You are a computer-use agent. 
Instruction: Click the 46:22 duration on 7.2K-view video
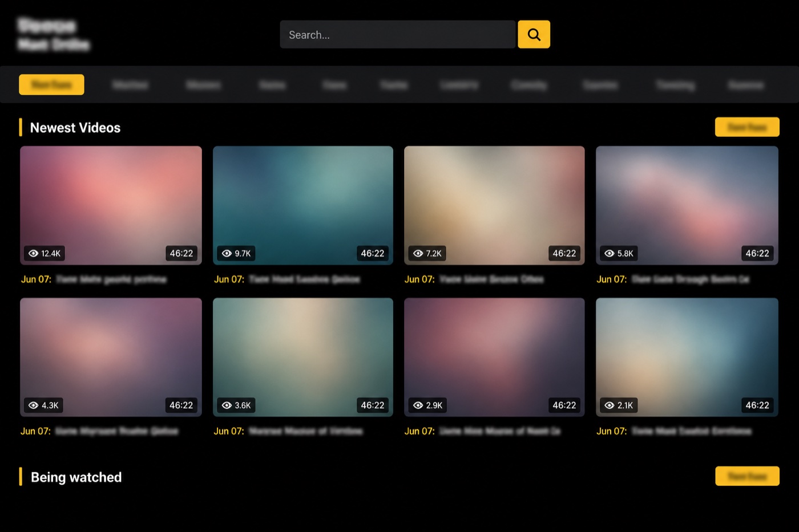[564, 253]
